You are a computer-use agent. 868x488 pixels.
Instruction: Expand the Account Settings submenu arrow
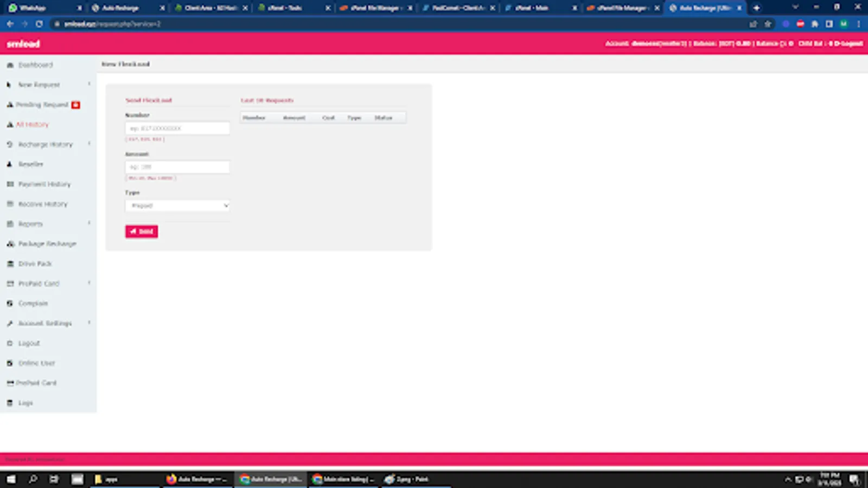click(90, 323)
